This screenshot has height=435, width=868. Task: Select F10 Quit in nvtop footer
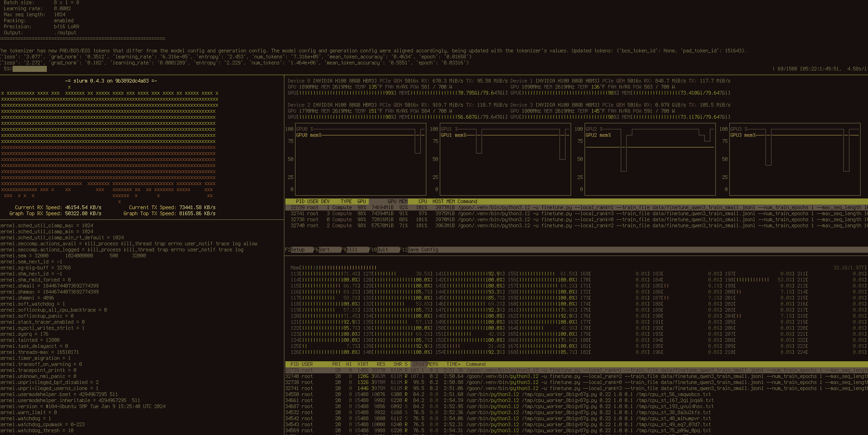[x=379, y=249]
